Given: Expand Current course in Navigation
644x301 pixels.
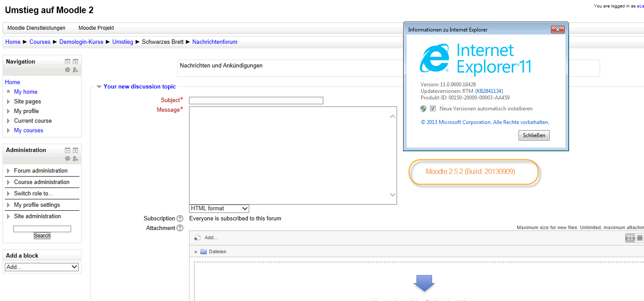Looking at the screenshot, I should (9, 121).
